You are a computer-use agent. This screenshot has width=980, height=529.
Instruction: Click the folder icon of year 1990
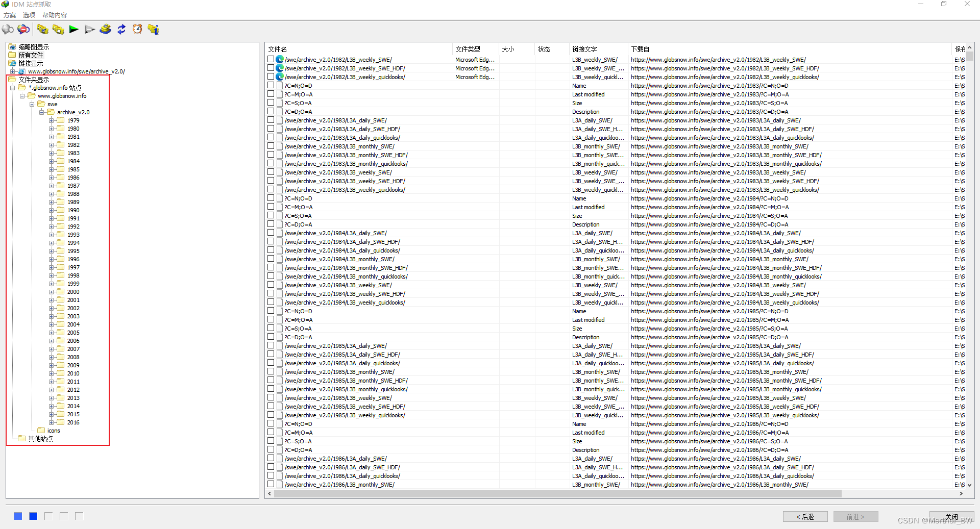click(x=61, y=210)
